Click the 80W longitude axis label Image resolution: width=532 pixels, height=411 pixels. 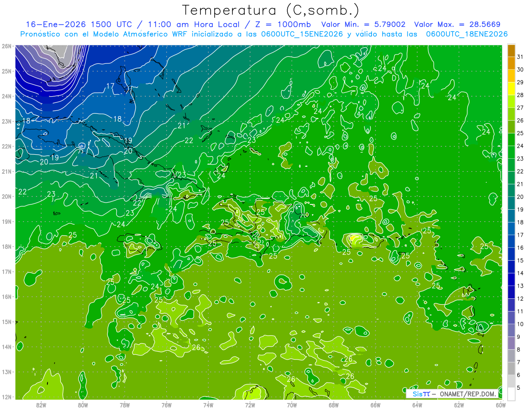[x=83, y=405]
